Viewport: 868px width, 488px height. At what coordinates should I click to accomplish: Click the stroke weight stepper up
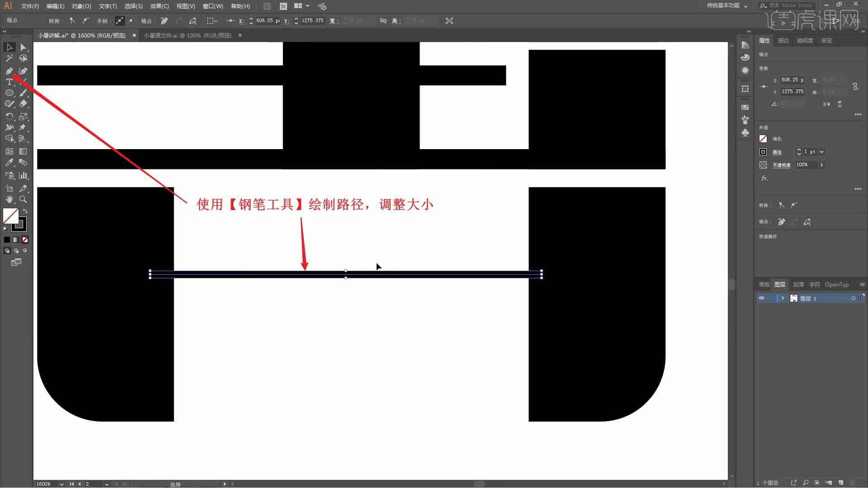point(798,150)
